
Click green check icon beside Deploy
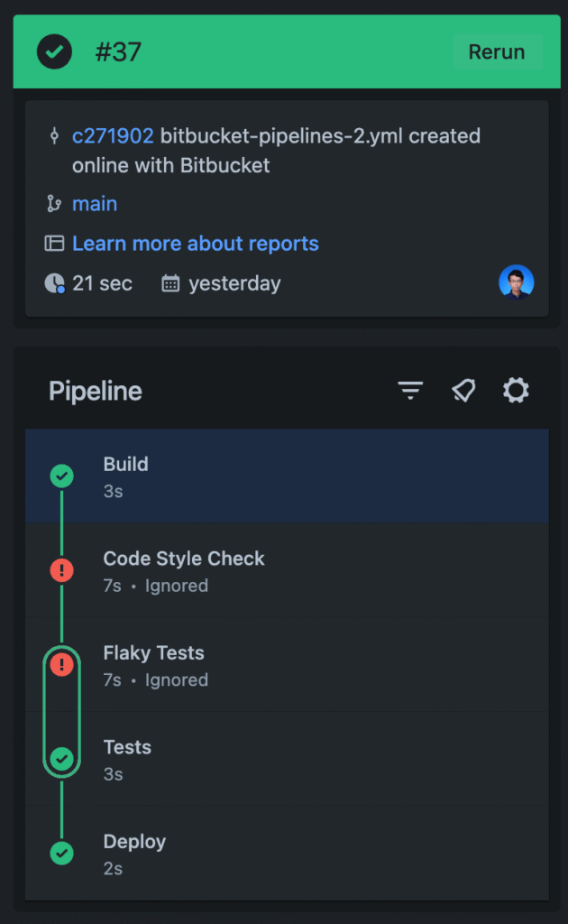point(62,853)
